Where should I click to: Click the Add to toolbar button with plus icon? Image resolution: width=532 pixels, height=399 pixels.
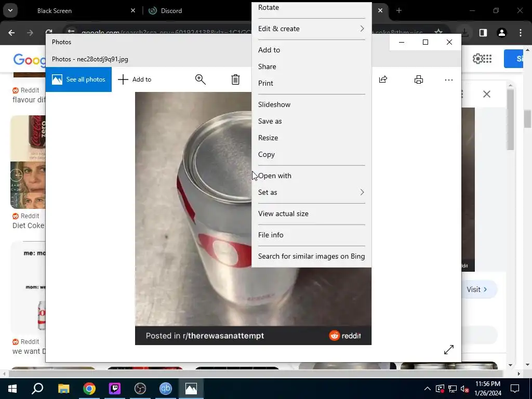135,79
